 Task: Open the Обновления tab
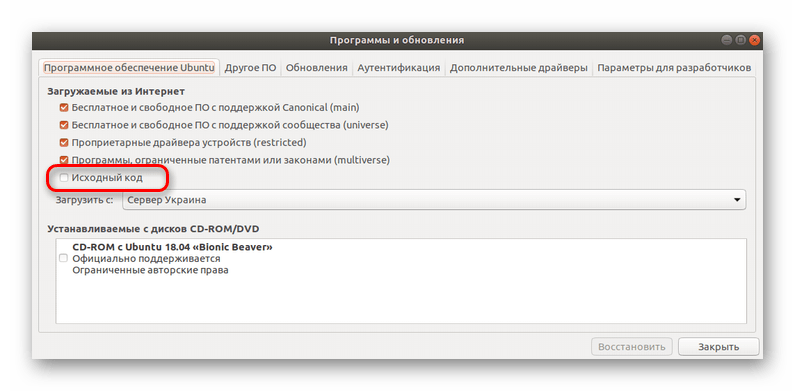pos(316,68)
